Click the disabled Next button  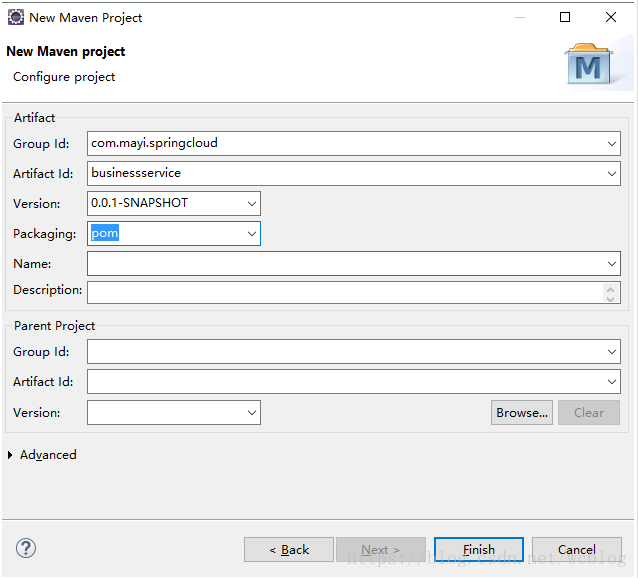click(x=380, y=550)
